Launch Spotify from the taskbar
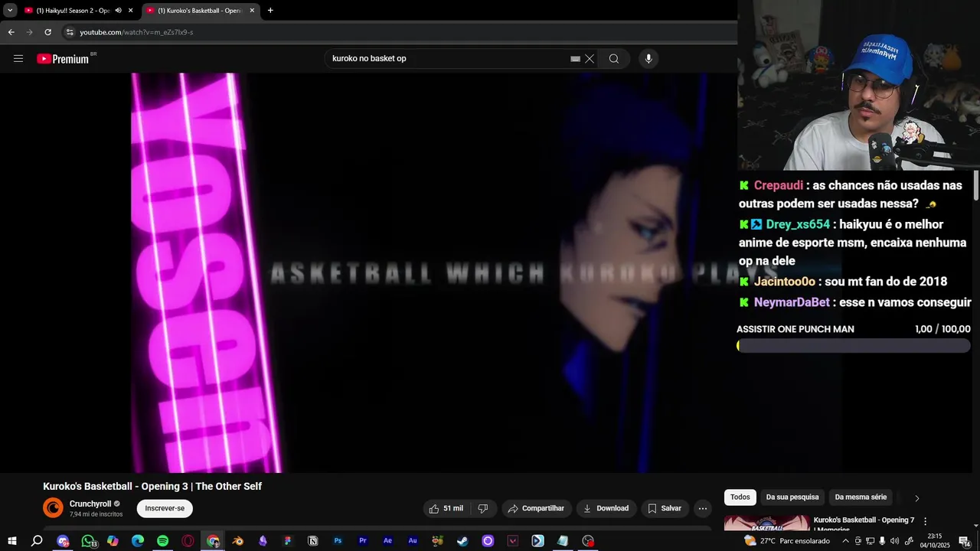Viewport: 980px width, 551px height. [x=162, y=541]
